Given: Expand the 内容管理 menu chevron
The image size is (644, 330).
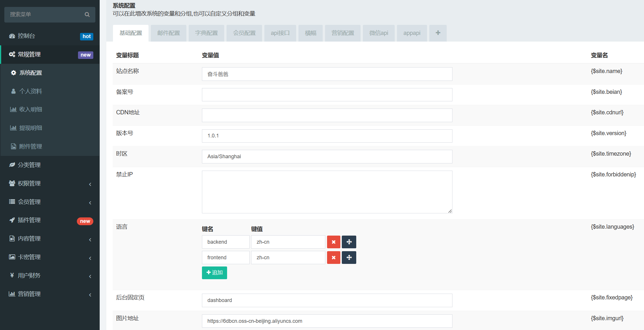Looking at the screenshot, I should pyautogui.click(x=90, y=240).
